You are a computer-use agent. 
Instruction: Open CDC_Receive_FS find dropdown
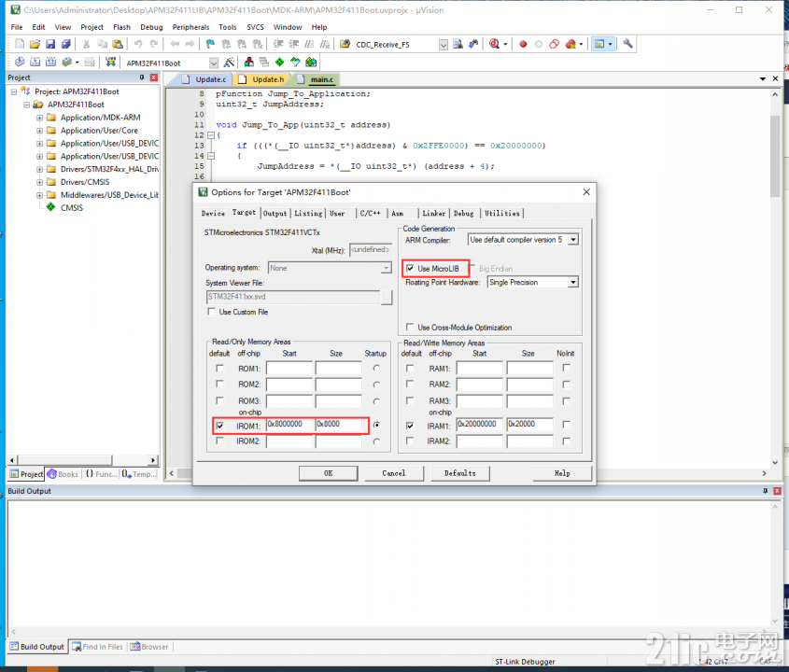(x=444, y=45)
